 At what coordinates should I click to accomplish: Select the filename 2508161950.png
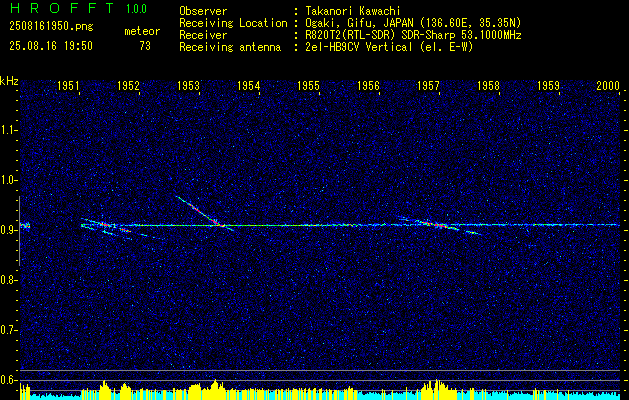coord(51,27)
